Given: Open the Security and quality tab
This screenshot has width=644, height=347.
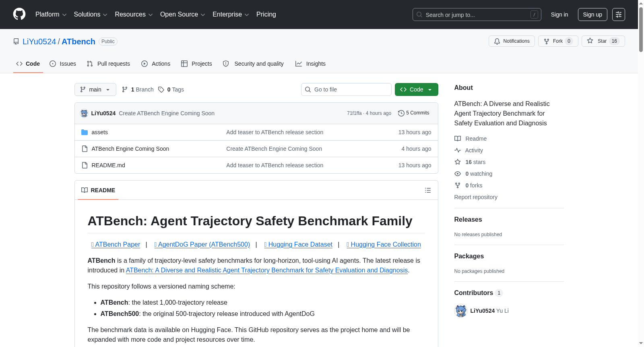Looking at the screenshot, I should (x=253, y=64).
